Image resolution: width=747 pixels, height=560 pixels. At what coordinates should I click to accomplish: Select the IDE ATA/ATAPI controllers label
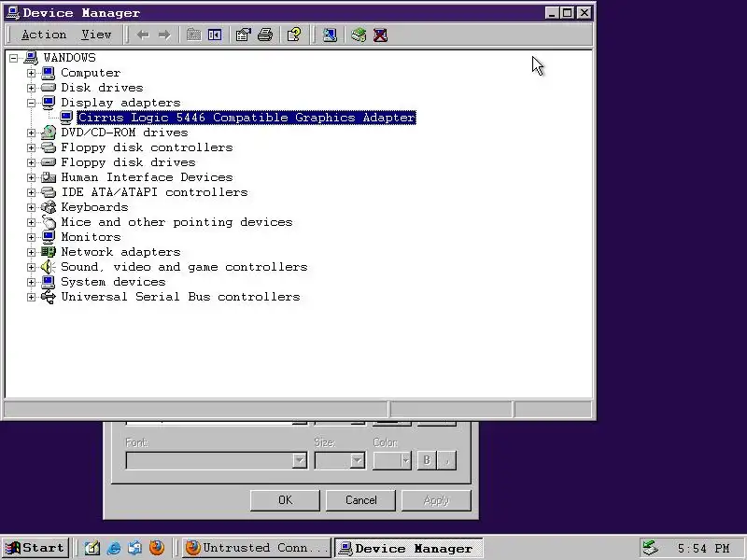tap(154, 192)
